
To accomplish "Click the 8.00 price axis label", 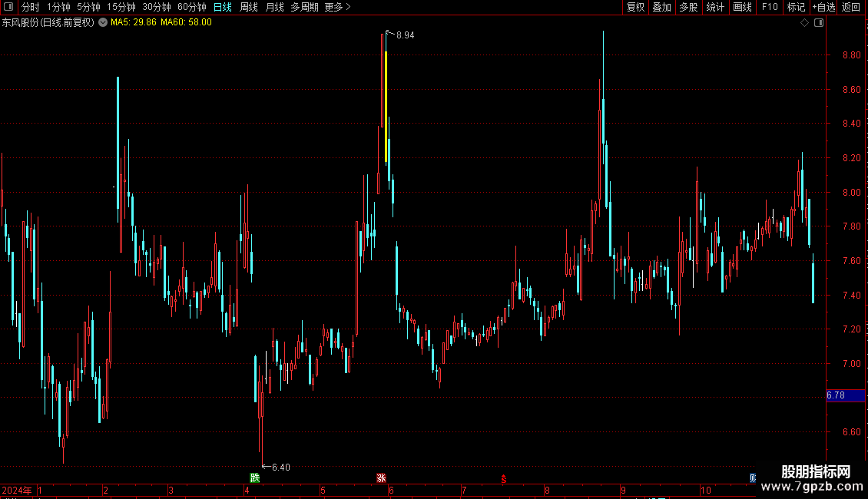I will click(x=851, y=193).
